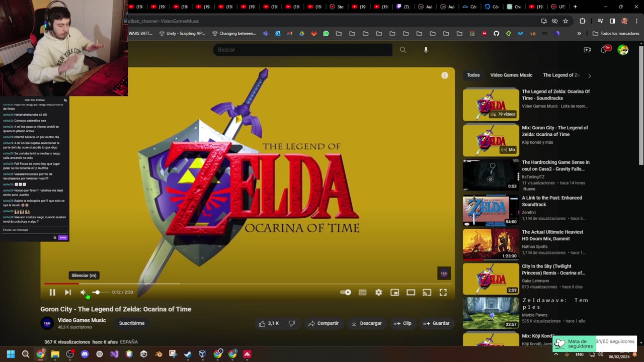Bookmark this page with the star icon

pyautogui.click(x=566, y=21)
